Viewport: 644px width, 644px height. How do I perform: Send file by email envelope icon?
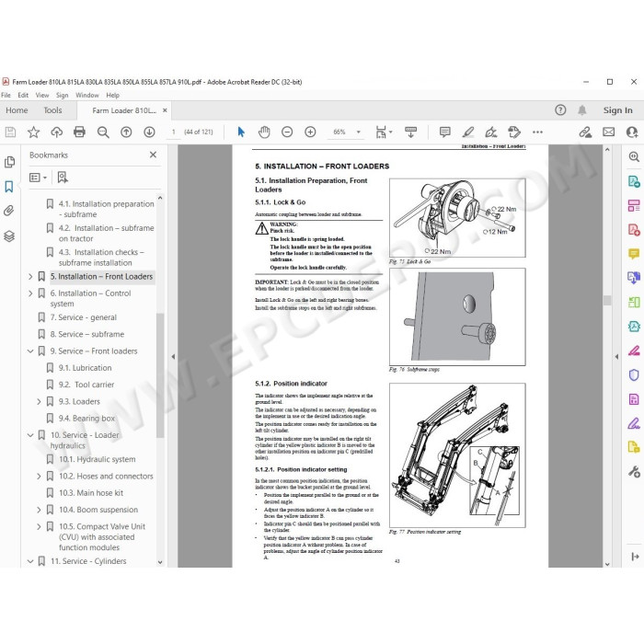[609, 132]
